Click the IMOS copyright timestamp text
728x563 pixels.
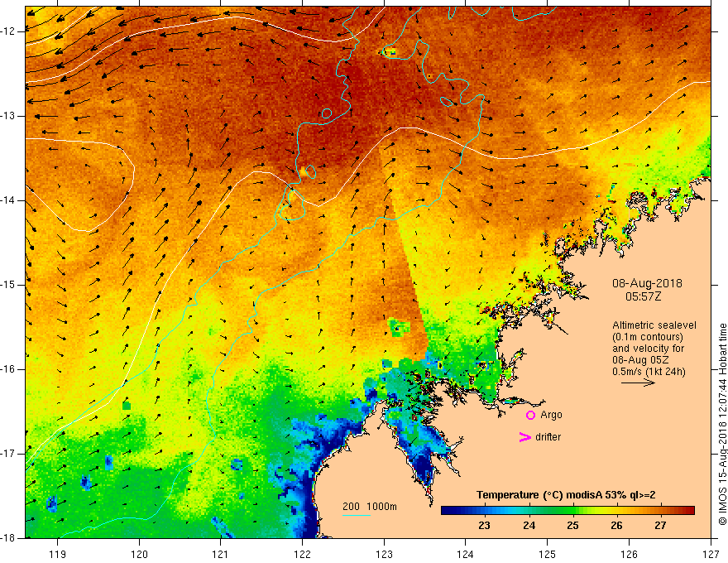(x=722, y=424)
